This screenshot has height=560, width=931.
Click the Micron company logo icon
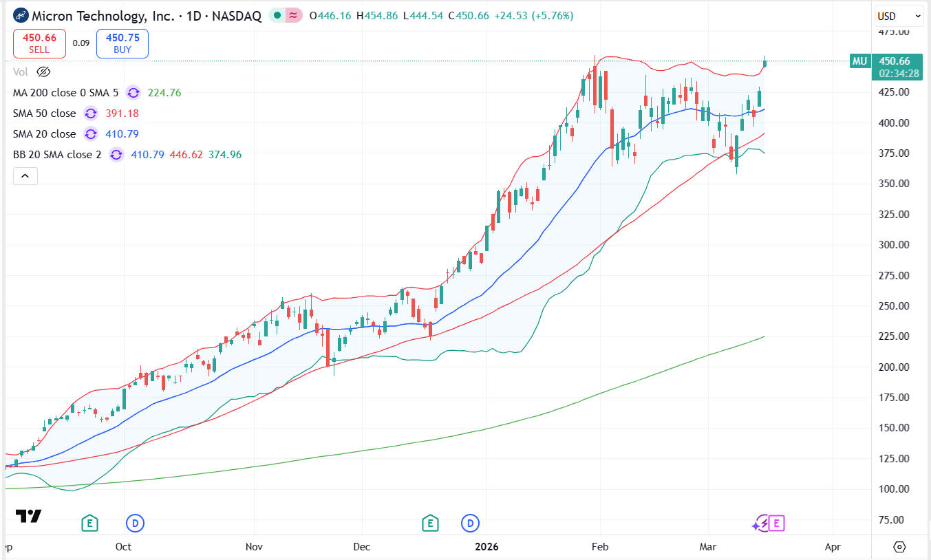(x=21, y=16)
